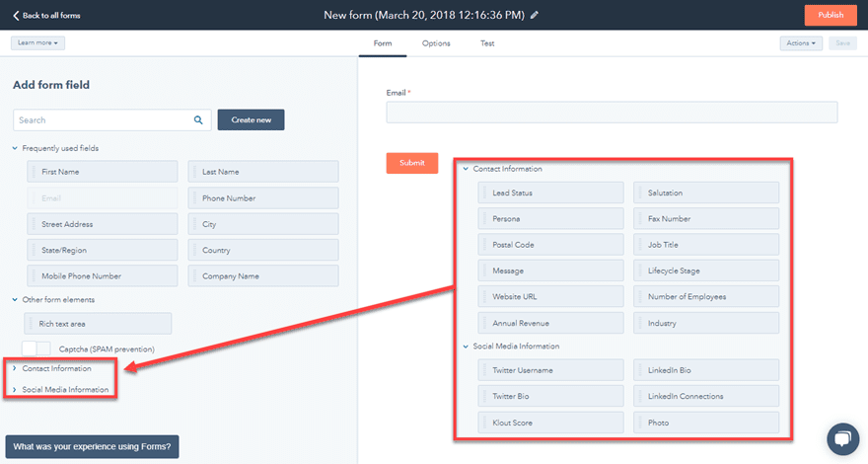The image size is (868, 464).
Task: Select the Job Title field
Action: [x=706, y=245]
